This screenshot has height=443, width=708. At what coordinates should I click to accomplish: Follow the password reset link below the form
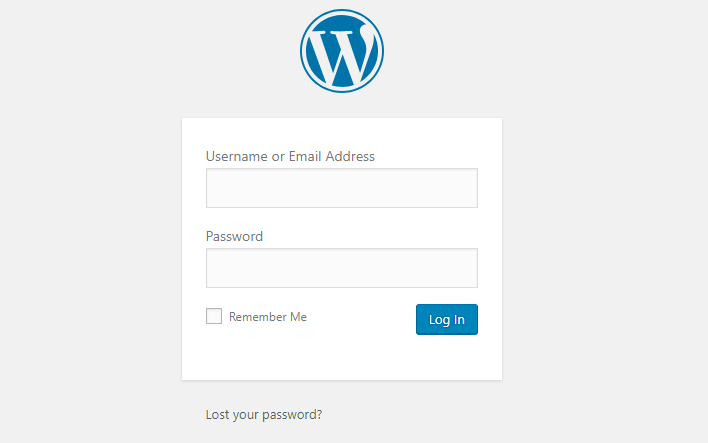pyautogui.click(x=264, y=415)
